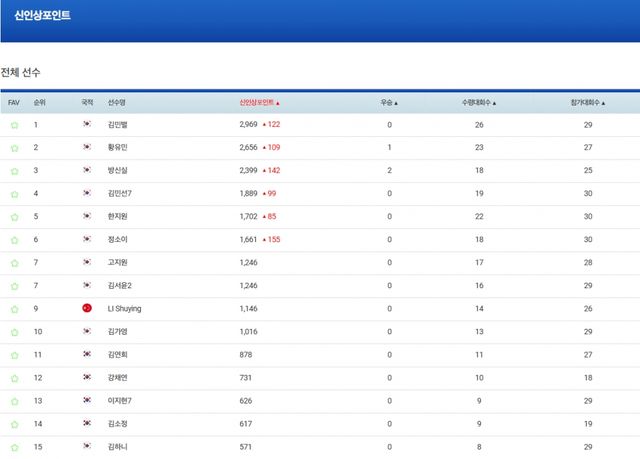The width and height of the screenshot is (640, 459).
Task: Sort by 신인상포인트 column header
Action: (259, 102)
